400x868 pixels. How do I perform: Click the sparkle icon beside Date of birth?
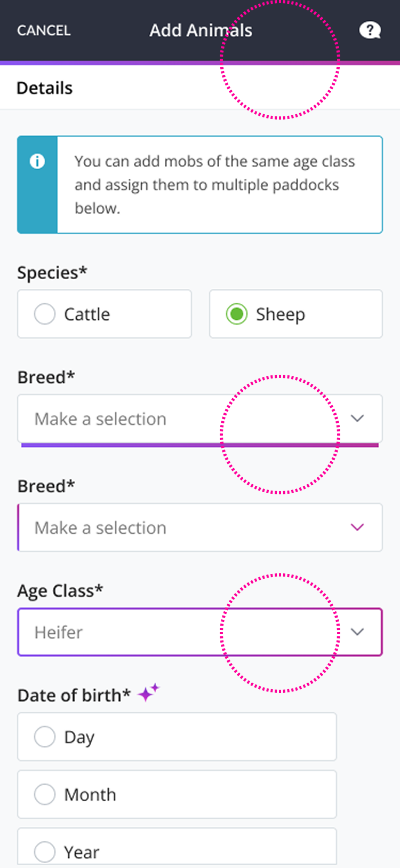tap(148, 692)
